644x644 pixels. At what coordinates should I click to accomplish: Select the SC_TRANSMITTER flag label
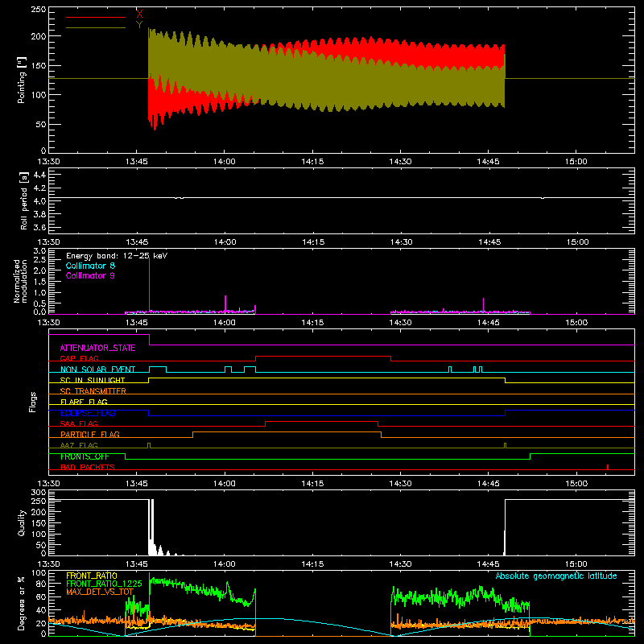click(93, 391)
